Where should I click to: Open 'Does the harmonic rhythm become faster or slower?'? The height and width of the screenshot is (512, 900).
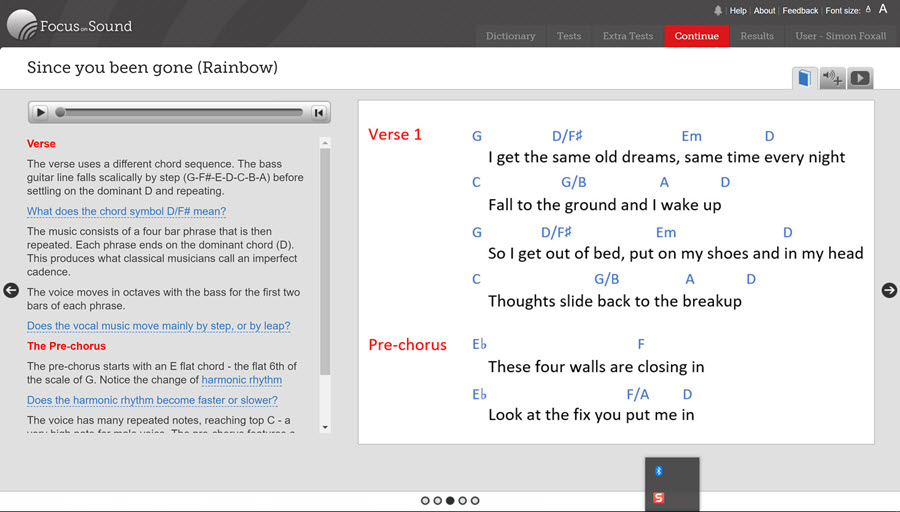(x=152, y=400)
